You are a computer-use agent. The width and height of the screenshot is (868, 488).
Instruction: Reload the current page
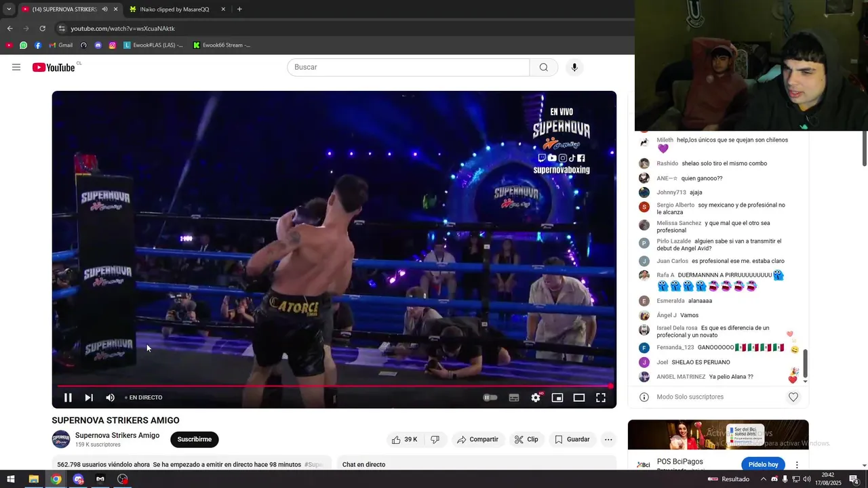[x=42, y=28]
